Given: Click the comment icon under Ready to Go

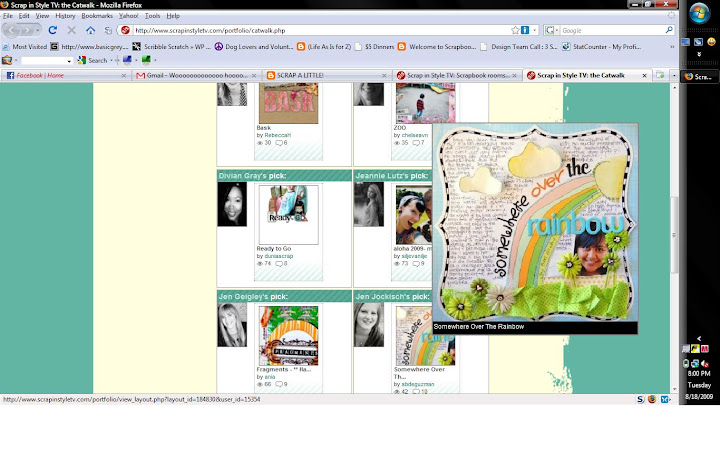Looking at the screenshot, I should [279, 264].
